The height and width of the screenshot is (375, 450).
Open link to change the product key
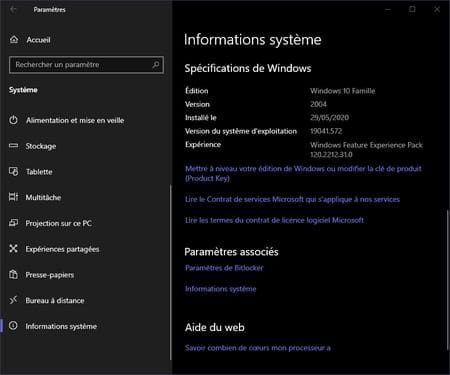[303, 173]
